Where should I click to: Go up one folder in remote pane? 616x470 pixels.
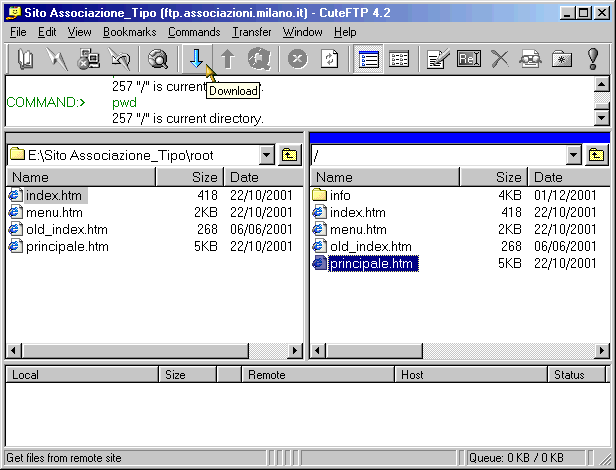[597, 155]
